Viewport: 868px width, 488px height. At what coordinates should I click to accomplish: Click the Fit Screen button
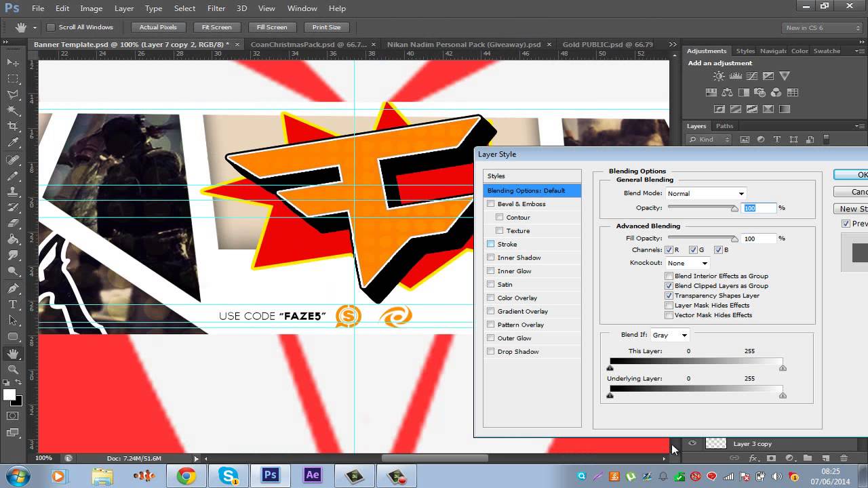point(217,27)
